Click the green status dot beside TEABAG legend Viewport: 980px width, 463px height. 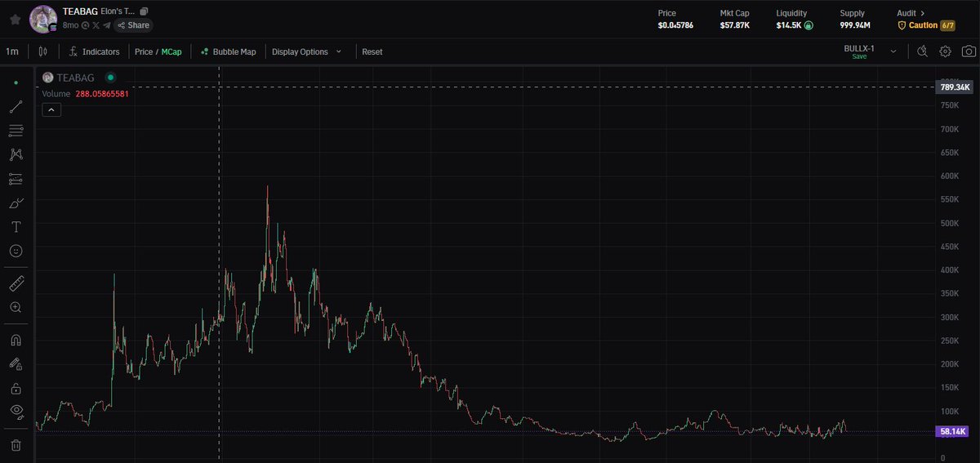coord(110,78)
